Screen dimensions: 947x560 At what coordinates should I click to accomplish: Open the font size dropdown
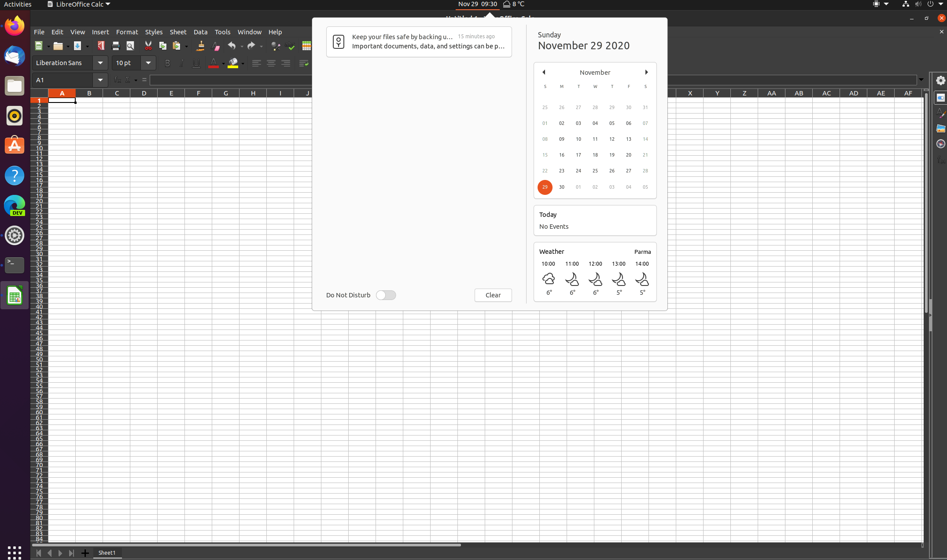coord(148,63)
